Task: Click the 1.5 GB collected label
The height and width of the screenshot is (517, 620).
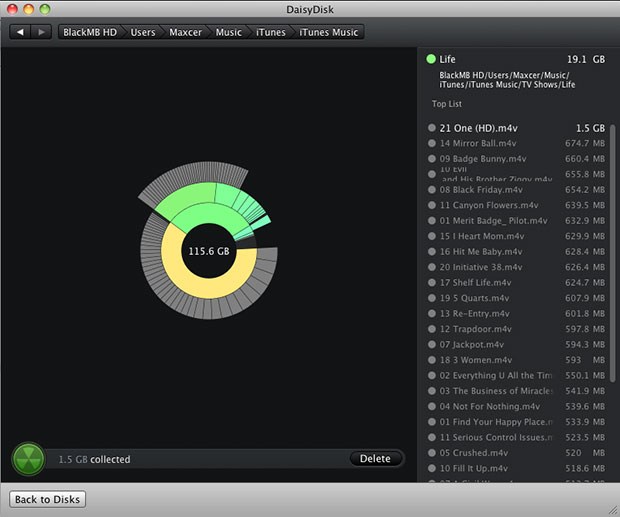Action: tap(94, 459)
